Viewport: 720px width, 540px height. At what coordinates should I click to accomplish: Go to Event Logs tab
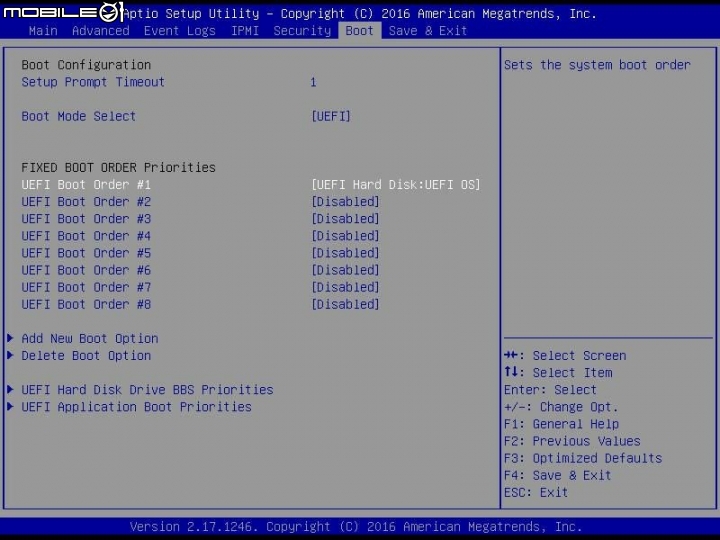(180, 31)
